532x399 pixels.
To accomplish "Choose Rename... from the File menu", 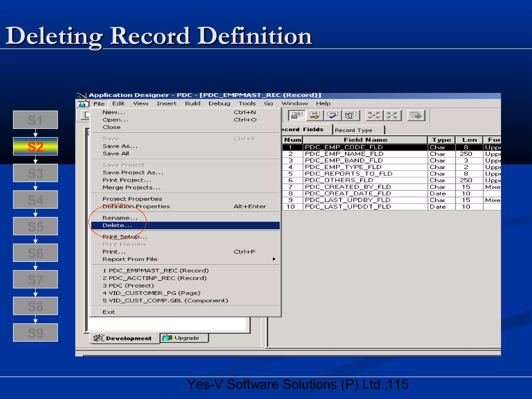I will [185, 218].
